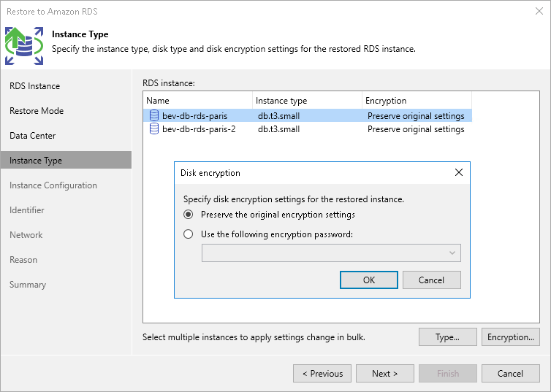The image size is (551, 392).
Task: Open the Type... settings button
Action: click(x=448, y=337)
